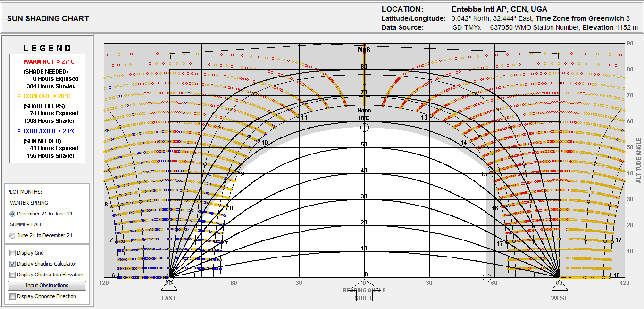
Task: Select the June 21 to December 21 radio button
Action: 12,235
